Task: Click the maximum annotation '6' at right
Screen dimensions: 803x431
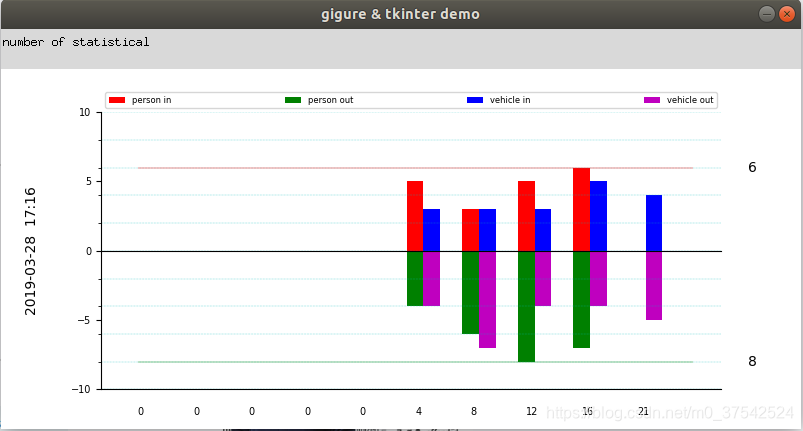Action: [752, 167]
